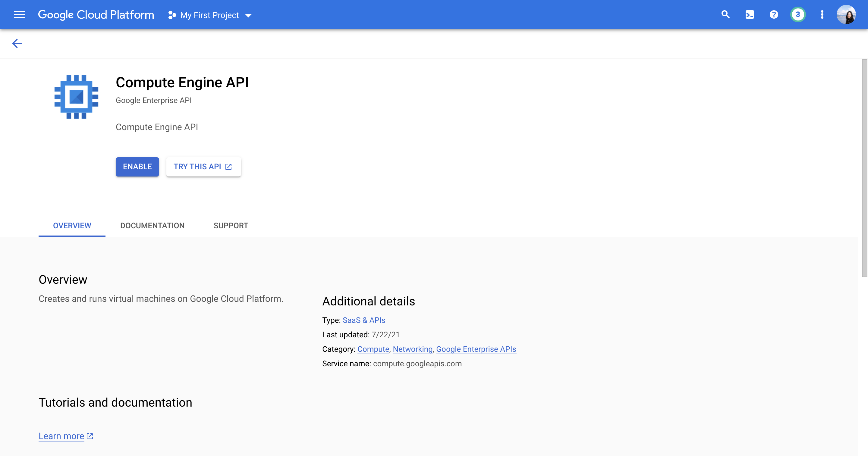Click the Compute Engine chip logo
This screenshot has height=456, width=868.
76,97
